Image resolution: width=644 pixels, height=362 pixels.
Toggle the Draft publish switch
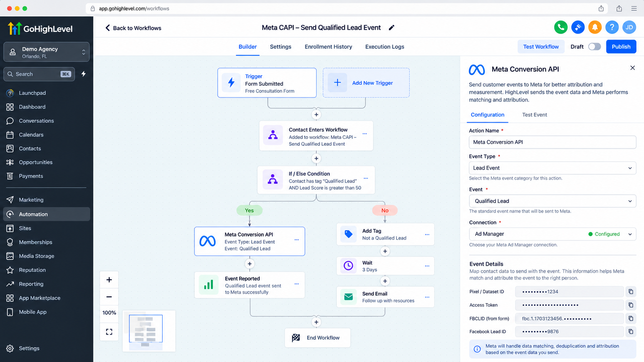point(594,47)
